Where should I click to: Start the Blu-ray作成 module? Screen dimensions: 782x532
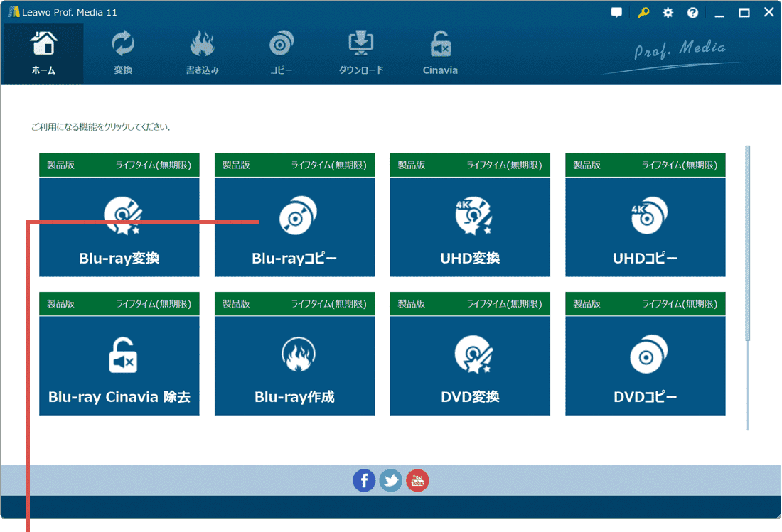(294, 365)
